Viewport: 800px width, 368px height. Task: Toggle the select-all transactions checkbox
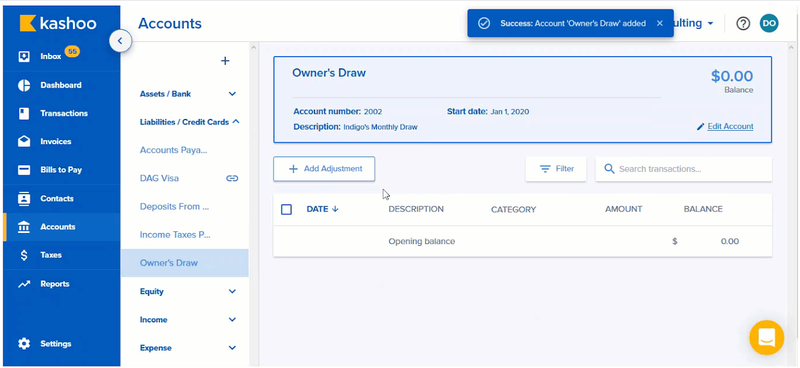(x=286, y=209)
